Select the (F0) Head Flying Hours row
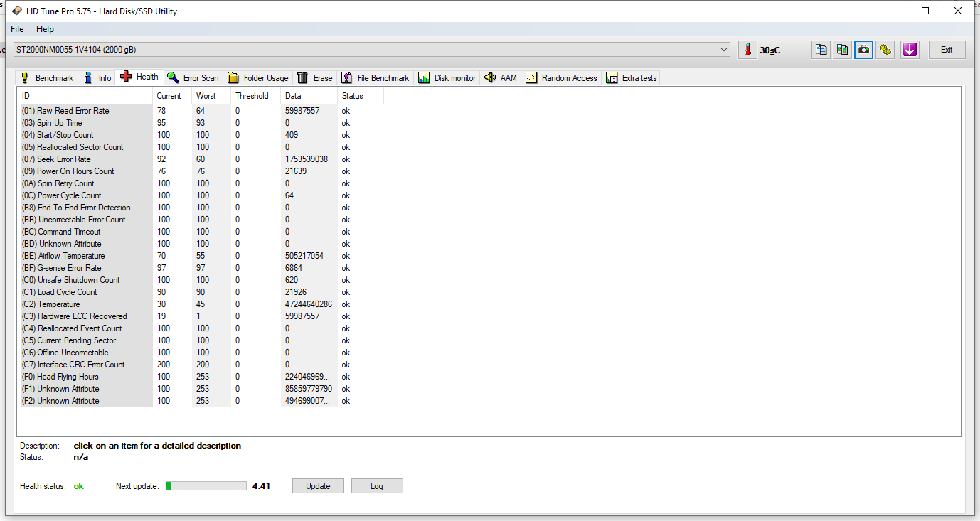Image resolution: width=980 pixels, height=521 pixels. pos(201,377)
